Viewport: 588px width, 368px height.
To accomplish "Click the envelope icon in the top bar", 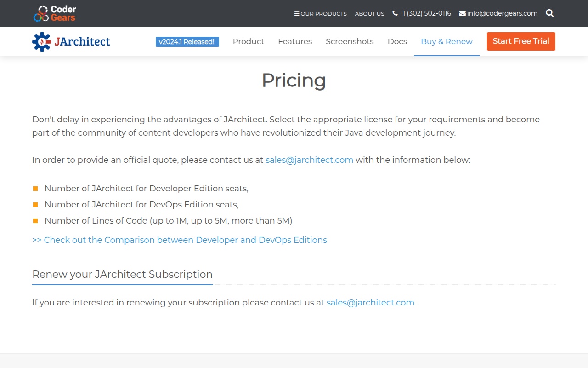I will (462, 14).
